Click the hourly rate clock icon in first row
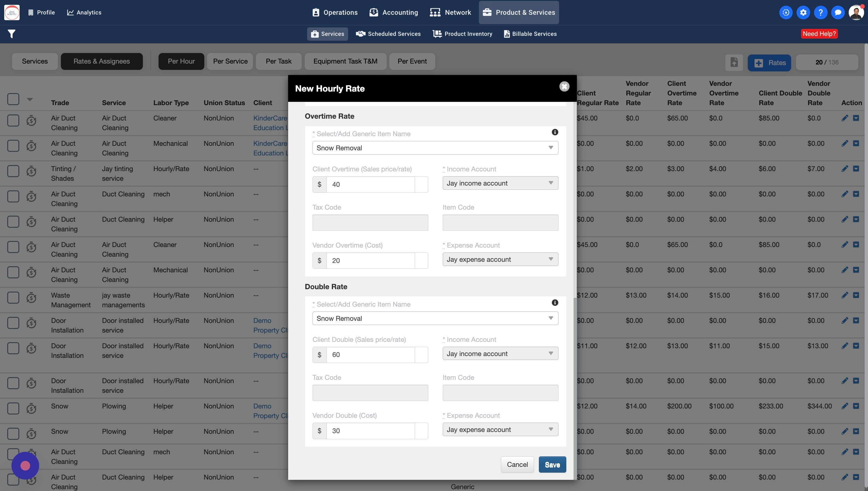 point(31,120)
